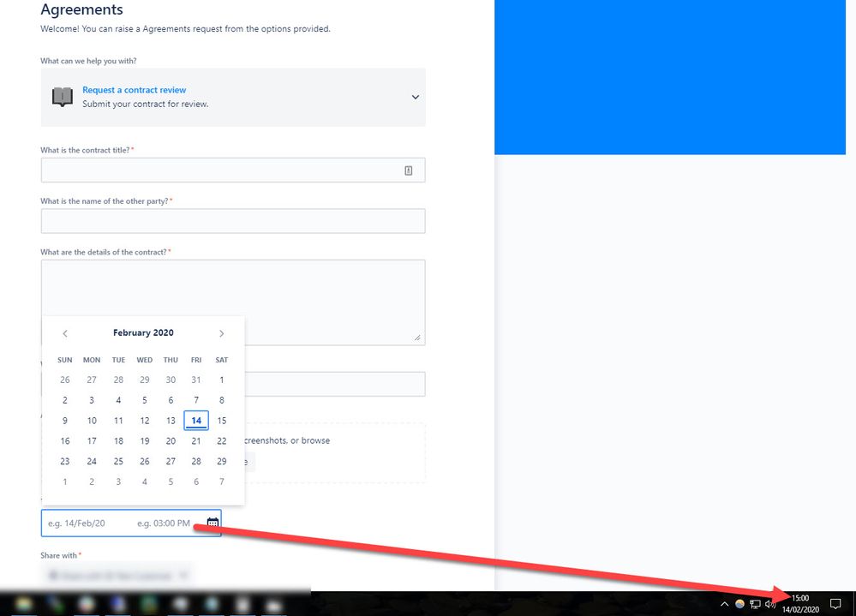Image resolution: width=856 pixels, height=616 pixels.
Task: Click the book icon for contract review
Action: click(x=63, y=97)
